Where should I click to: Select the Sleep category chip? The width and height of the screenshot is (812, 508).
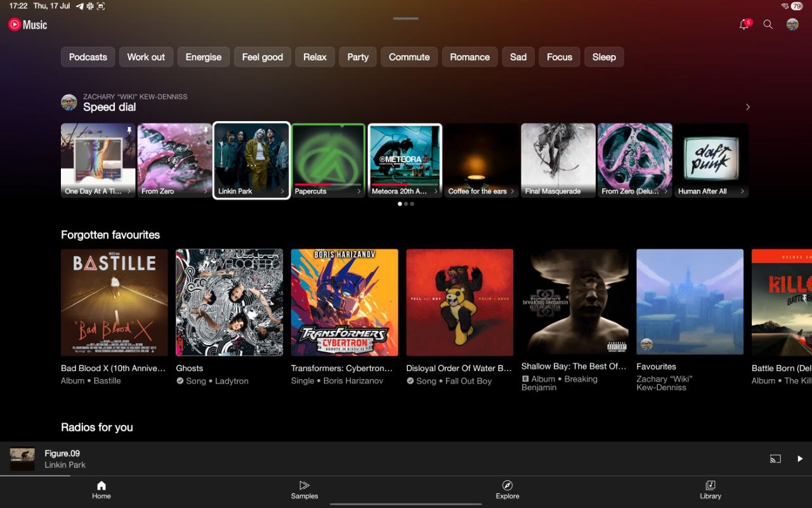[x=604, y=57]
